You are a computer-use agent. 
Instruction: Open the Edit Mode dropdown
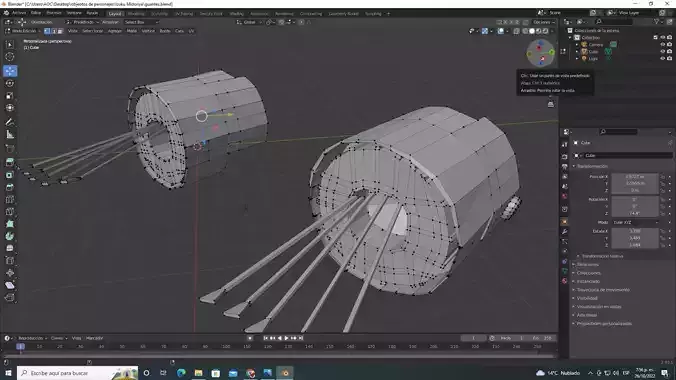pos(23,31)
